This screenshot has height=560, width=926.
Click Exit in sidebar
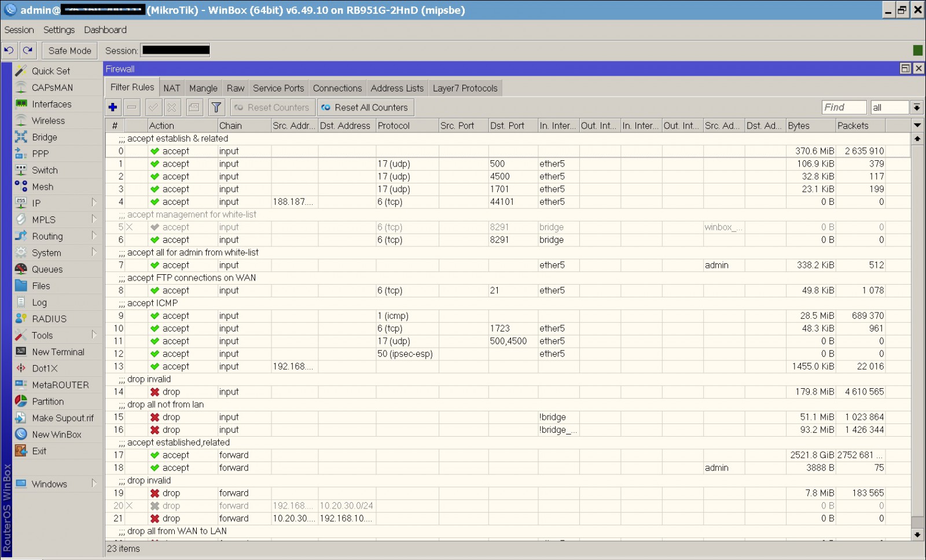39,451
